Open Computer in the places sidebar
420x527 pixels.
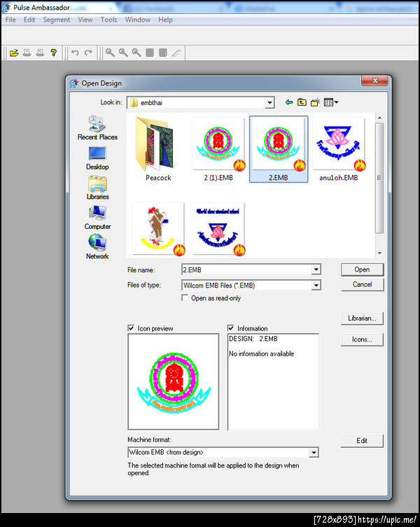point(97,218)
